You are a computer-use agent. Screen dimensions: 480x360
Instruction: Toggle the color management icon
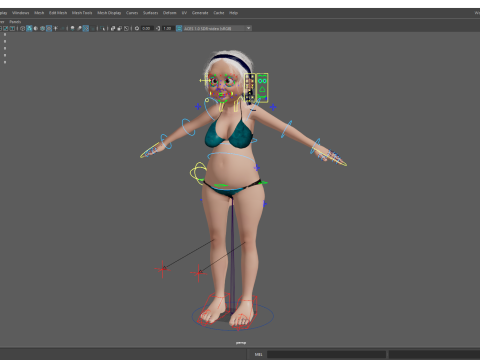click(x=179, y=28)
